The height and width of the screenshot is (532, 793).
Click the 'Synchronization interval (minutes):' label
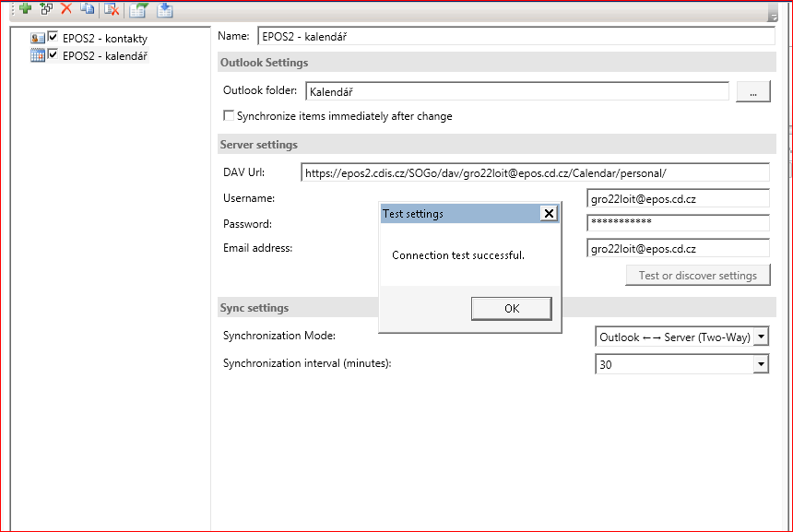click(307, 363)
